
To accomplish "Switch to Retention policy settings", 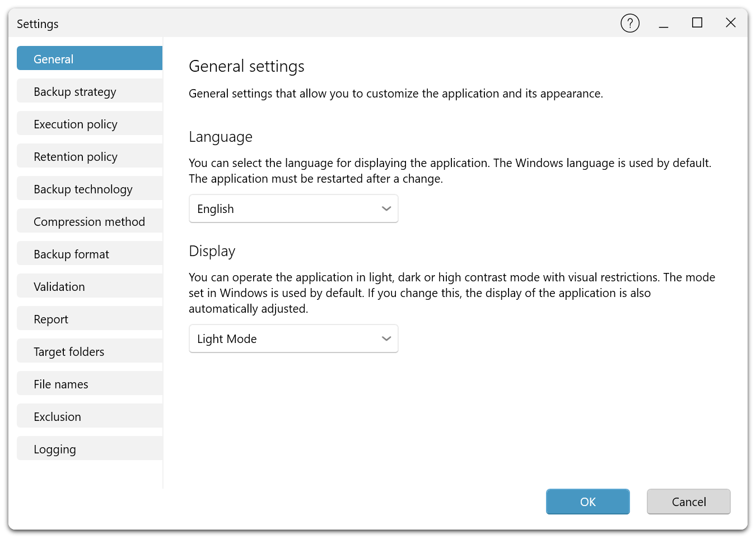I will pyautogui.click(x=90, y=156).
